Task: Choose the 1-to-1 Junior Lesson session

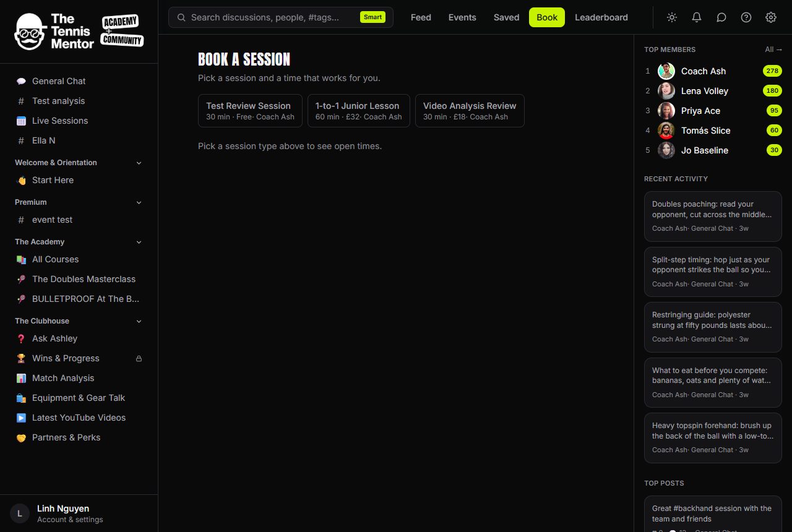Action: [x=359, y=111]
